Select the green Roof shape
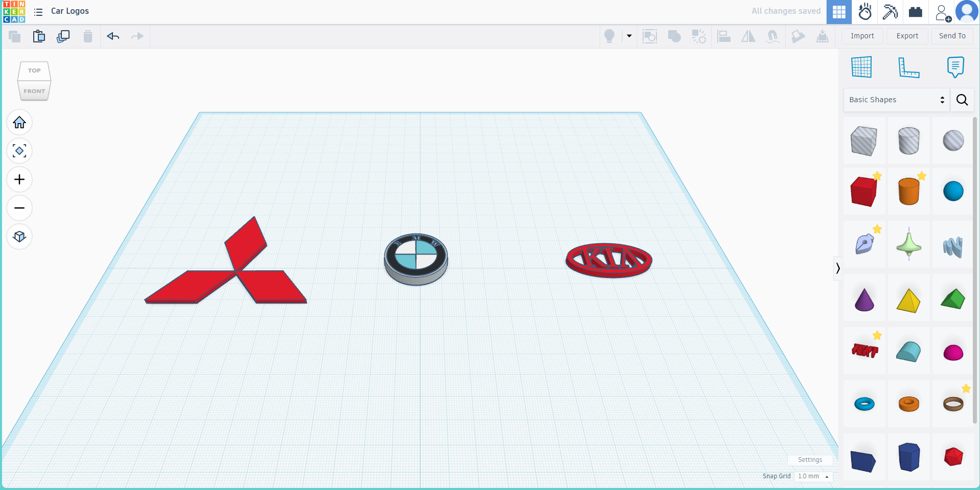The width and height of the screenshot is (980, 490). click(x=953, y=299)
